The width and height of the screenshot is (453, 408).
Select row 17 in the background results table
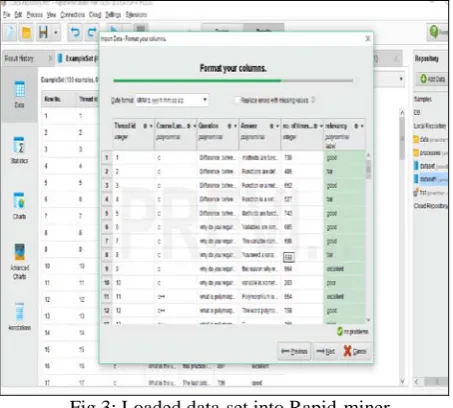162,383
